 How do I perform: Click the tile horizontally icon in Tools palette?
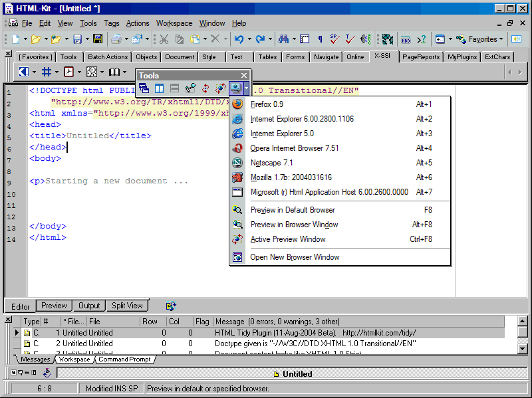pyautogui.click(x=174, y=88)
